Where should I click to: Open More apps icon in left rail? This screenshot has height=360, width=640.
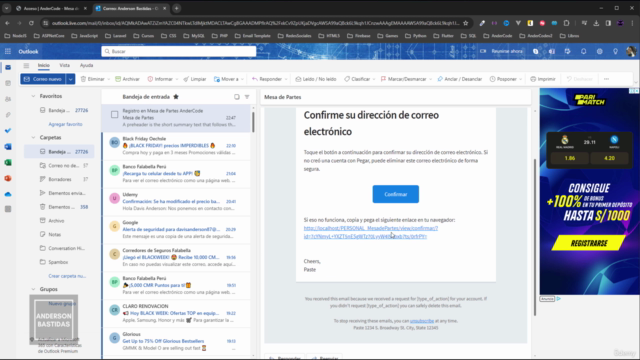8,209
